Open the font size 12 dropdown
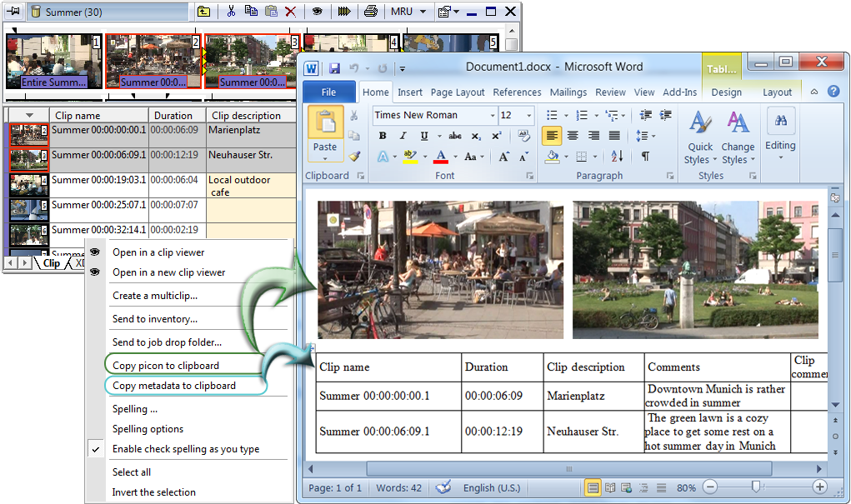The image size is (851, 504). click(528, 115)
